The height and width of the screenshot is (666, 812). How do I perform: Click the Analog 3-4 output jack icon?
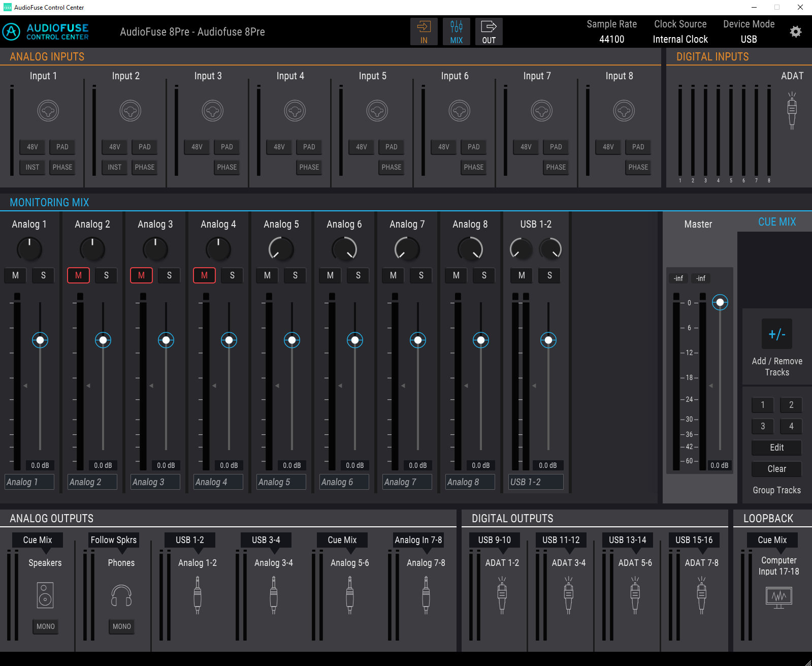click(x=274, y=595)
